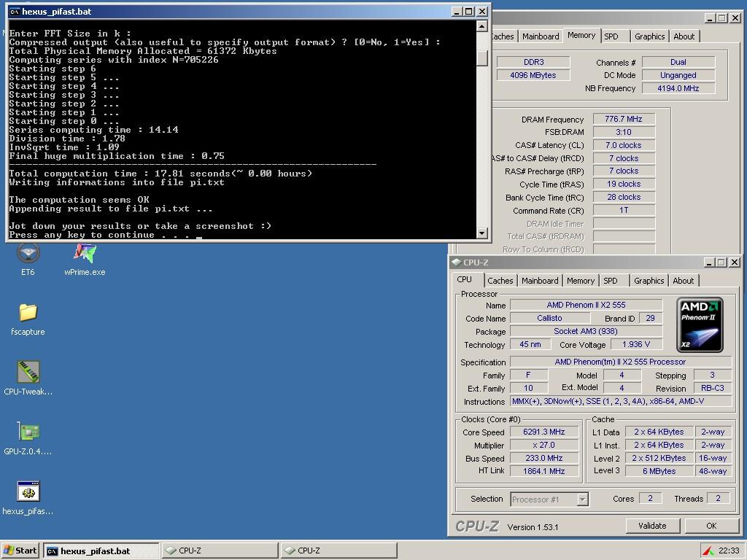
Task: Click the Instructions field listing MMX(+)
Action: tap(621, 401)
